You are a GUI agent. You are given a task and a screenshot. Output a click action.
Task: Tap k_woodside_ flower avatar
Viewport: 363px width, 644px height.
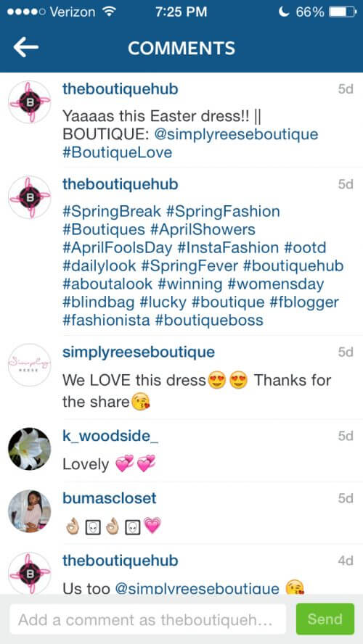tap(30, 448)
